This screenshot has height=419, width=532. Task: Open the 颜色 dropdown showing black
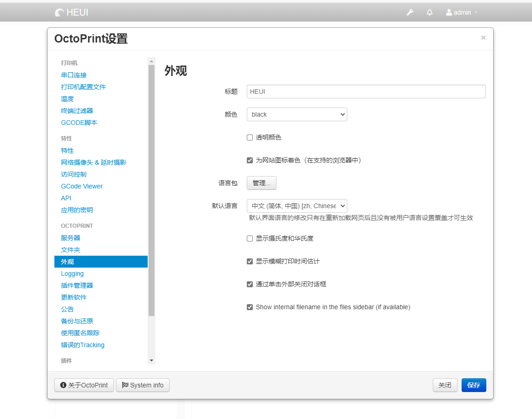(x=297, y=114)
